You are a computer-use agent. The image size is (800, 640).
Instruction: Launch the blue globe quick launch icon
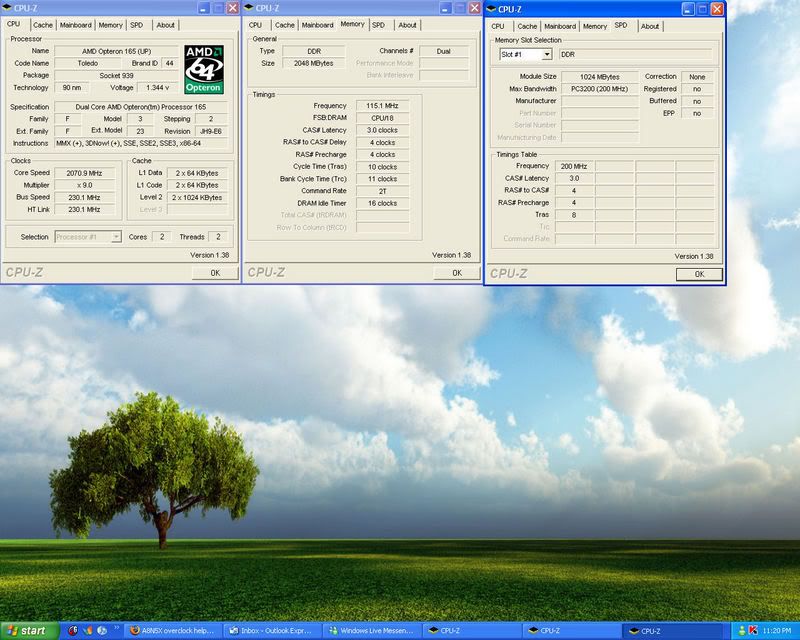pyautogui.click(x=102, y=631)
